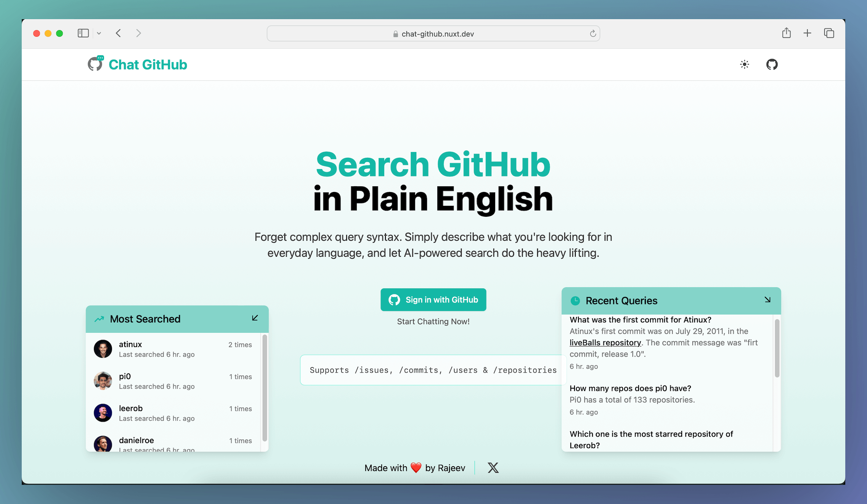
Task: Click 'Last searched 6 hr. ago' under atinux
Action: (x=157, y=354)
